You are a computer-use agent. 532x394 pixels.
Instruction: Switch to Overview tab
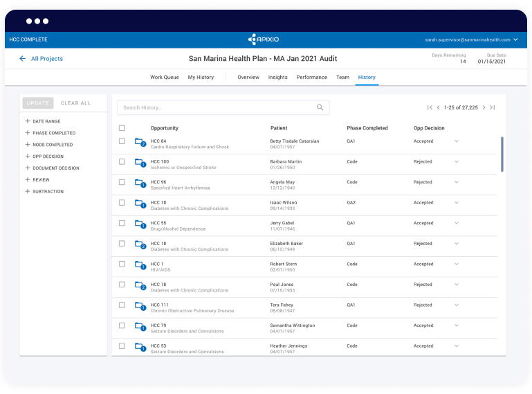248,77
